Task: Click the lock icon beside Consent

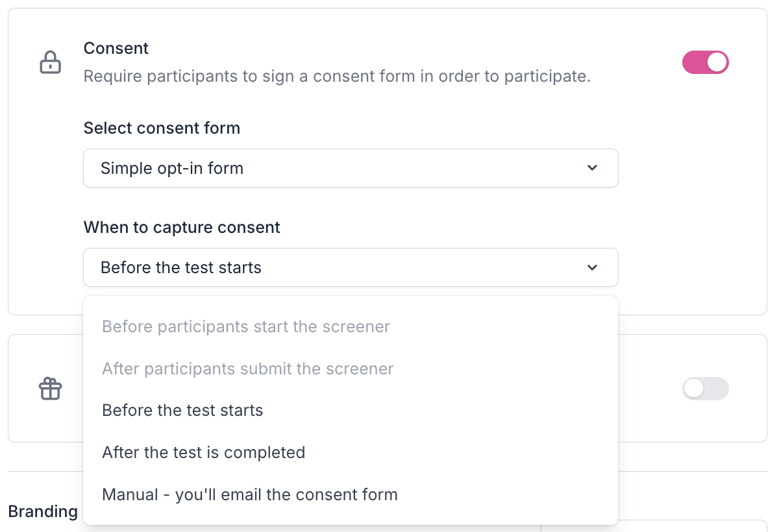Action: tap(51, 63)
